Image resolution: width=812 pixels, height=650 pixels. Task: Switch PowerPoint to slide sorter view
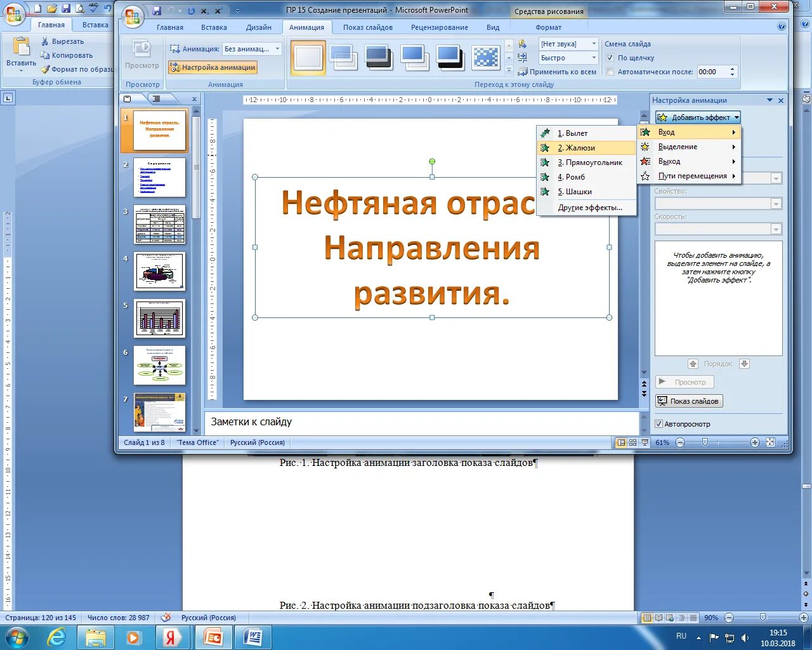[633, 442]
